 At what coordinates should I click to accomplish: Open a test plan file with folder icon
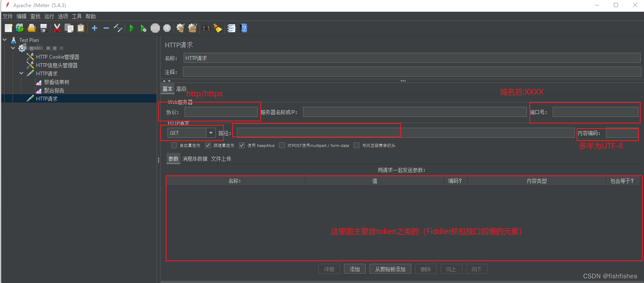pyautogui.click(x=31, y=28)
